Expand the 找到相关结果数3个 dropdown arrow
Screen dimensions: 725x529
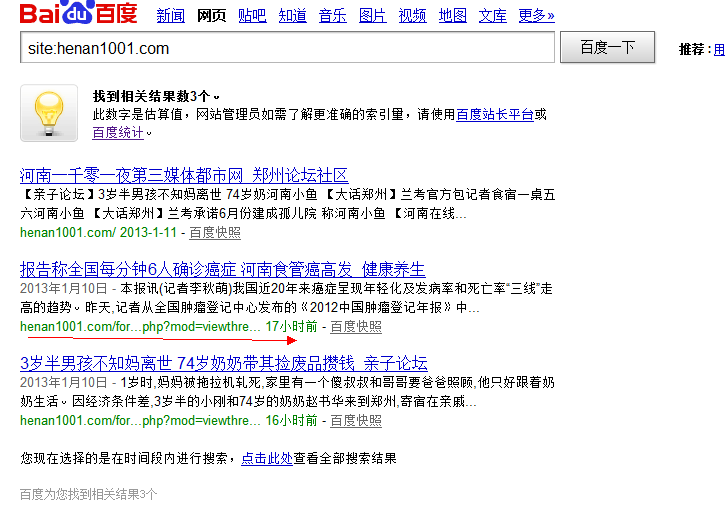coord(215,97)
